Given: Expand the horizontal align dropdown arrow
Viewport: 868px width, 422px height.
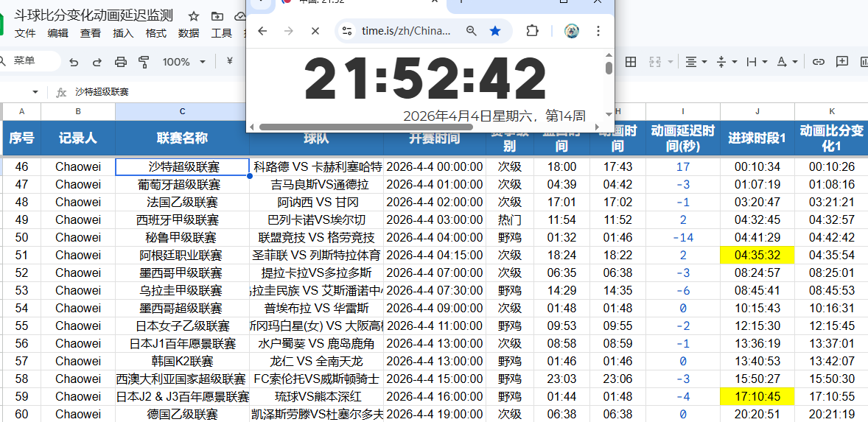Looking at the screenshot, I should tap(704, 62).
